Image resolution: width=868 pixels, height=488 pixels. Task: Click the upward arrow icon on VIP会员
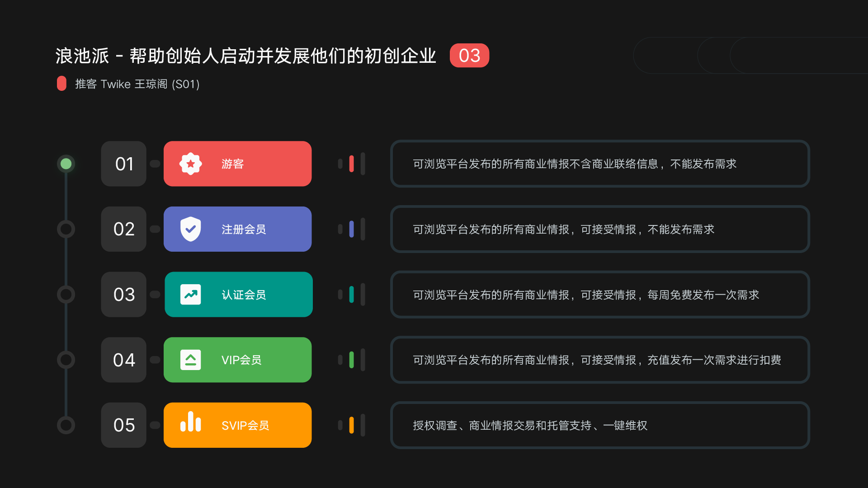[x=191, y=360]
